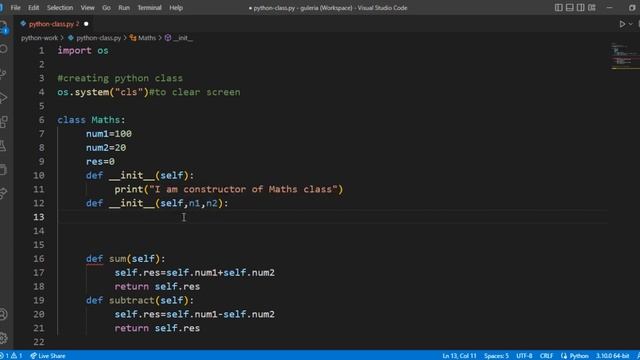Change the CRLF end of line sequence
Viewport: 640px width, 360px height.
[x=546, y=356]
